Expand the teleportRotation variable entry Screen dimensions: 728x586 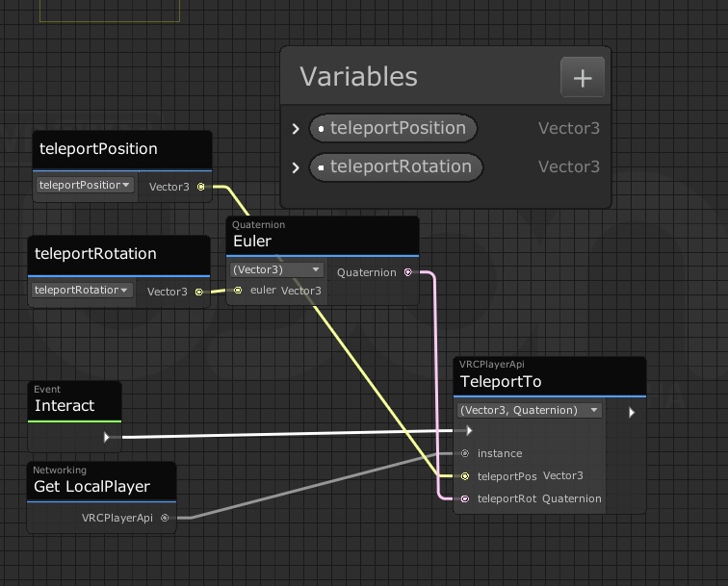coord(297,167)
